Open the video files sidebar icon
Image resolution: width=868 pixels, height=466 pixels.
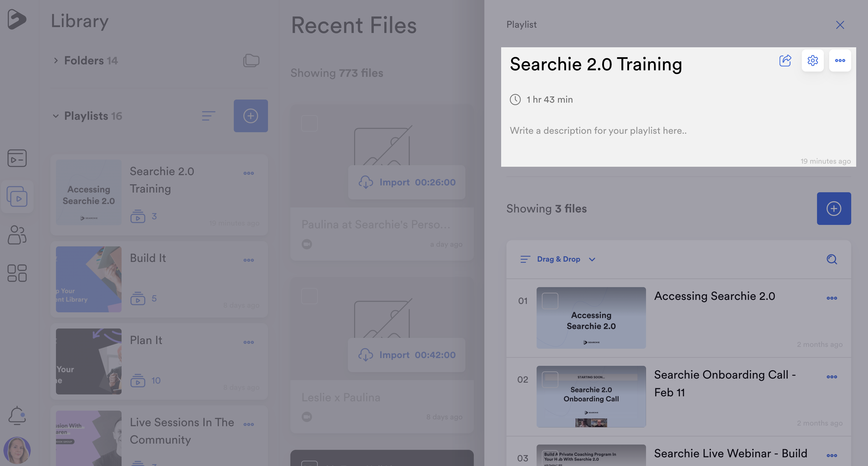tap(17, 158)
